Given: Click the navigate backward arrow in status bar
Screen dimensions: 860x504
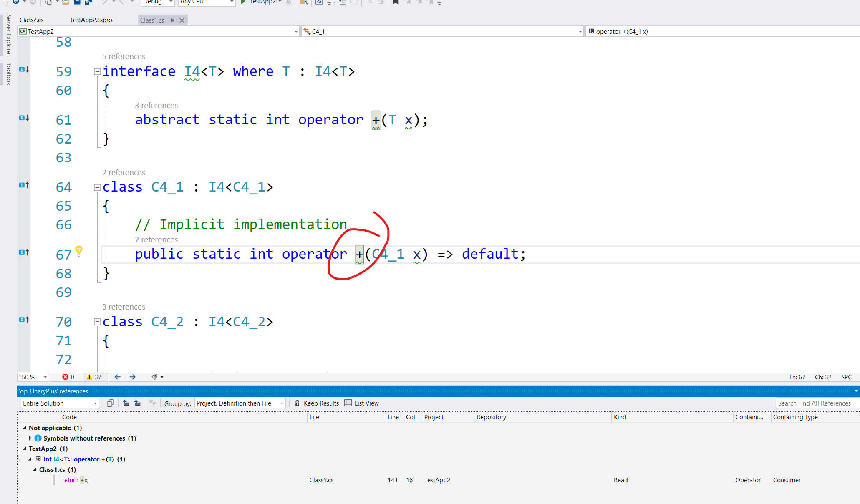Looking at the screenshot, I should [x=118, y=377].
